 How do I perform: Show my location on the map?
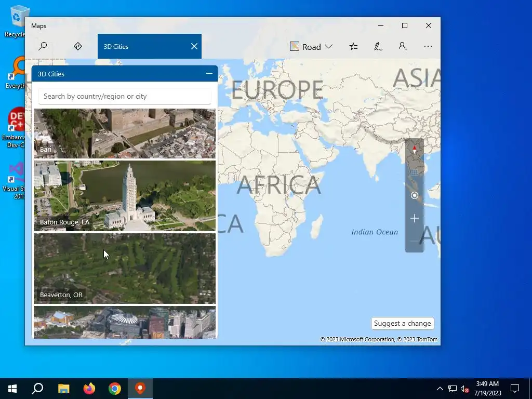414,195
